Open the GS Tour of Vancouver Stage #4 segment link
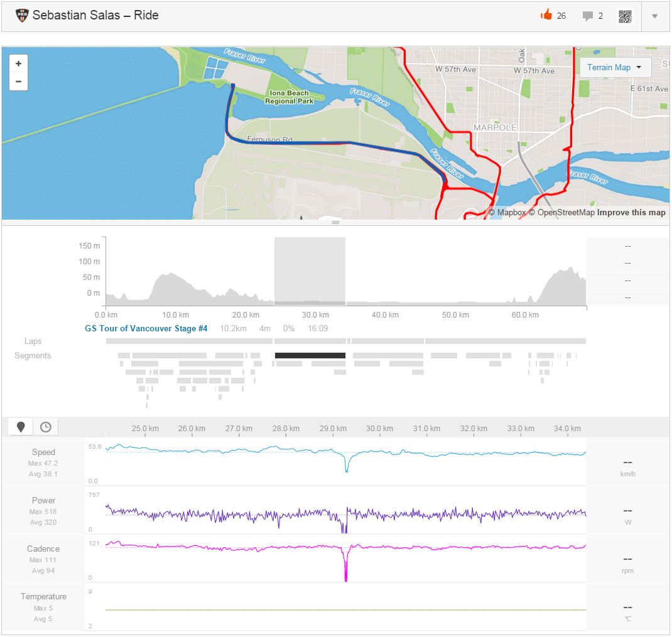This screenshot has width=672, height=637. click(x=146, y=328)
